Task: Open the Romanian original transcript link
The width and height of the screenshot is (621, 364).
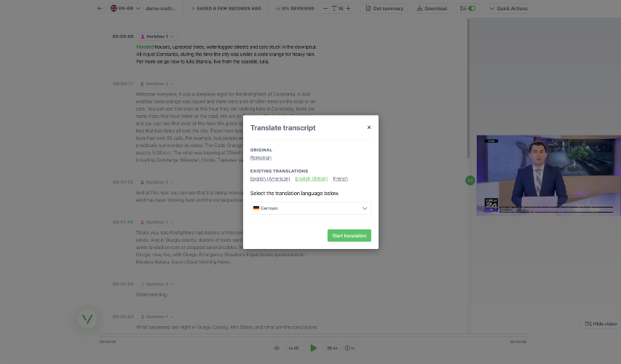Action: point(261,158)
